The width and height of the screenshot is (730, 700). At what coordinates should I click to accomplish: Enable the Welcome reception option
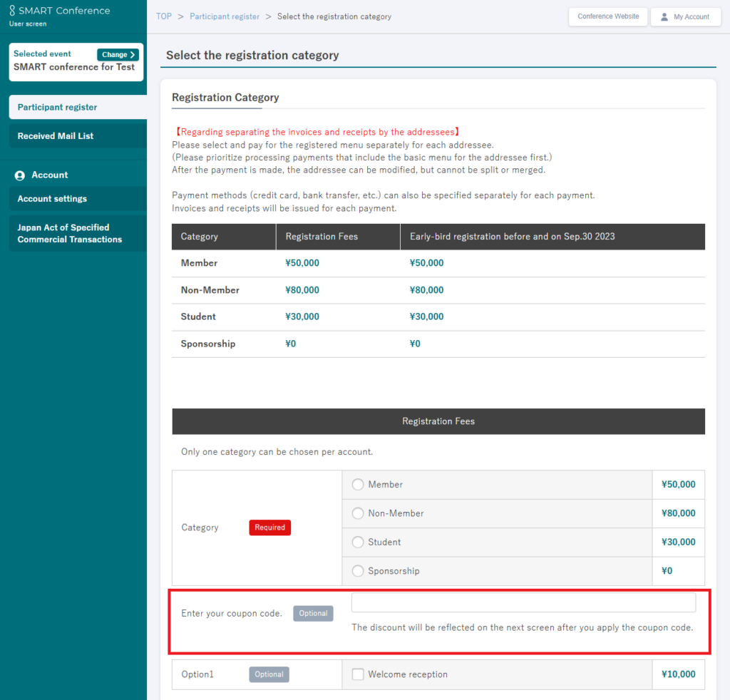358,674
